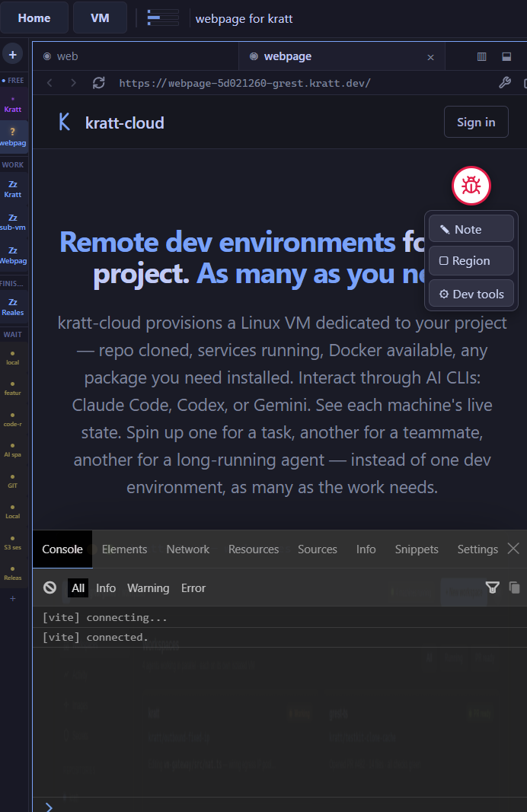The image size is (527, 812).
Task: Select Dev tools from the bug menu
Action: point(471,294)
